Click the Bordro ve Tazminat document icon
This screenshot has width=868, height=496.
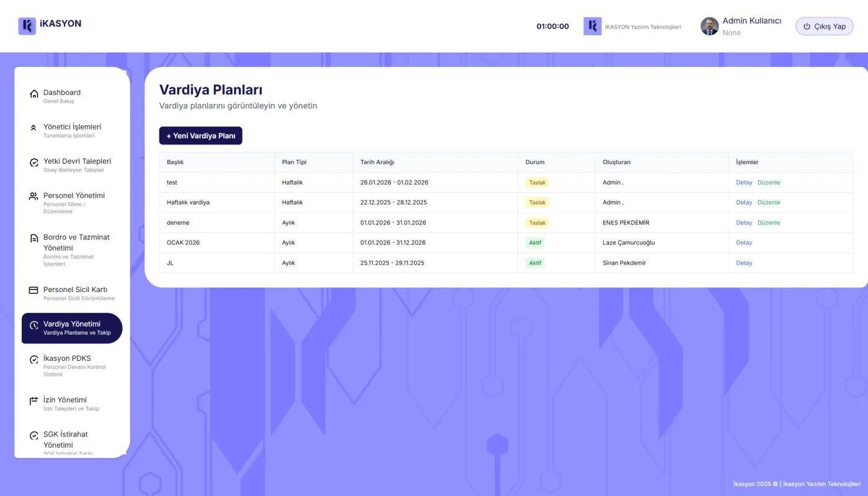[x=34, y=239]
